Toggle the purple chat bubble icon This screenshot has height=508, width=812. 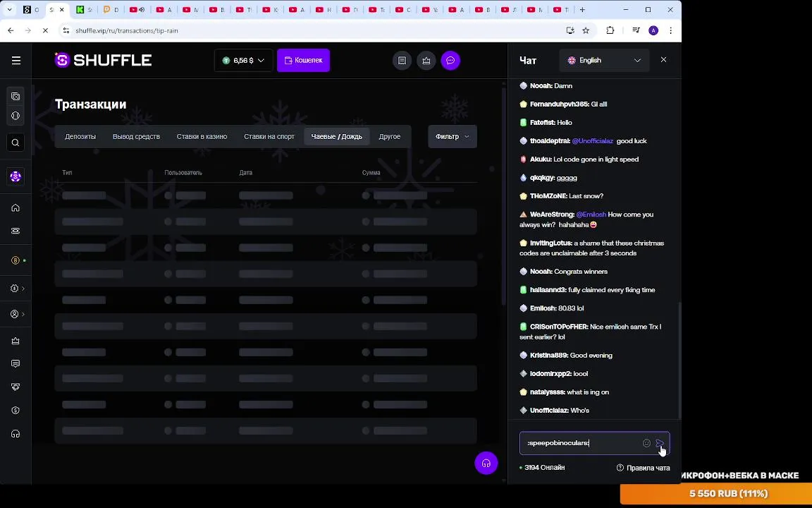pos(450,60)
